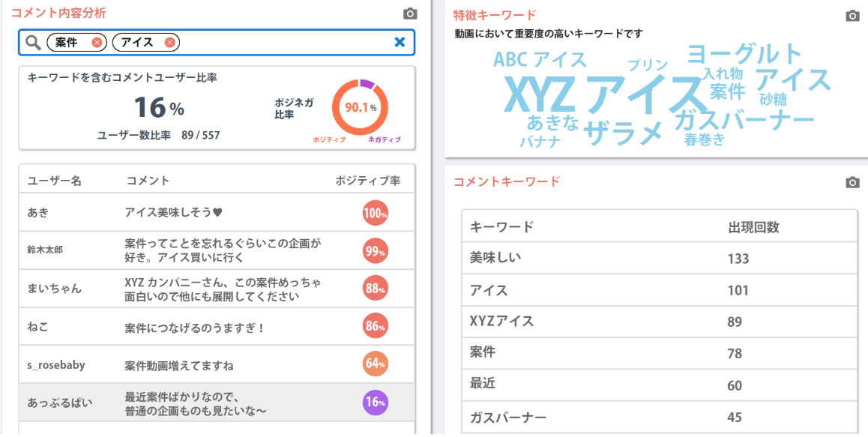The image size is (868, 437).
Task: Remove the 案件 keyword chip
Action: click(x=96, y=43)
